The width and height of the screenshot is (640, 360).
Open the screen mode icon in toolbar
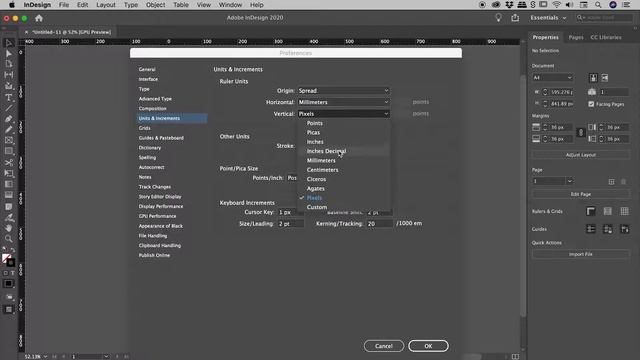click(9, 310)
